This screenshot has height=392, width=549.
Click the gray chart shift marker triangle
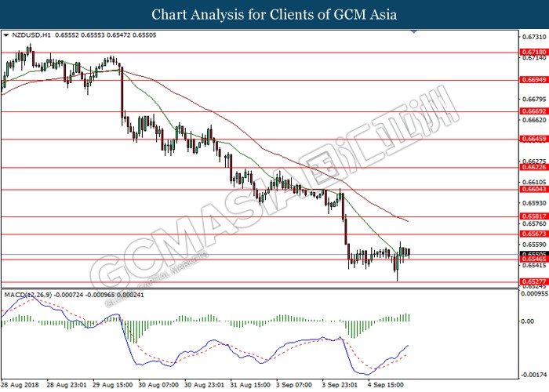pyautogui.click(x=414, y=32)
